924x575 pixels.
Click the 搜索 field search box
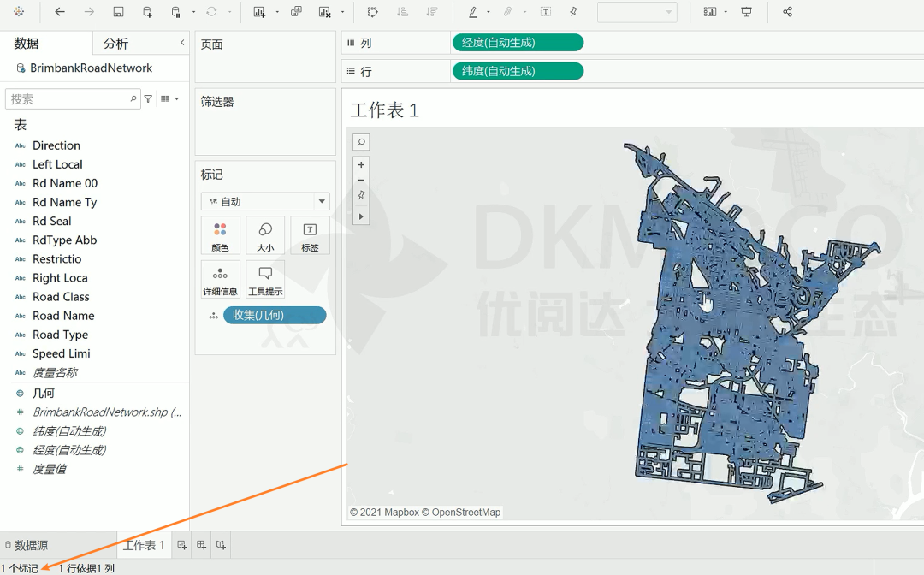[68, 99]
